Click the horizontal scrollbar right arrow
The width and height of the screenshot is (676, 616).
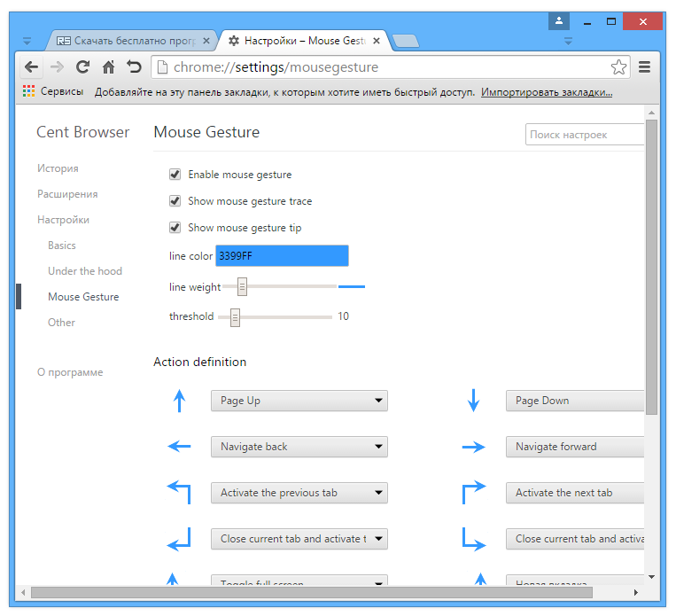(x=636, y=593)
